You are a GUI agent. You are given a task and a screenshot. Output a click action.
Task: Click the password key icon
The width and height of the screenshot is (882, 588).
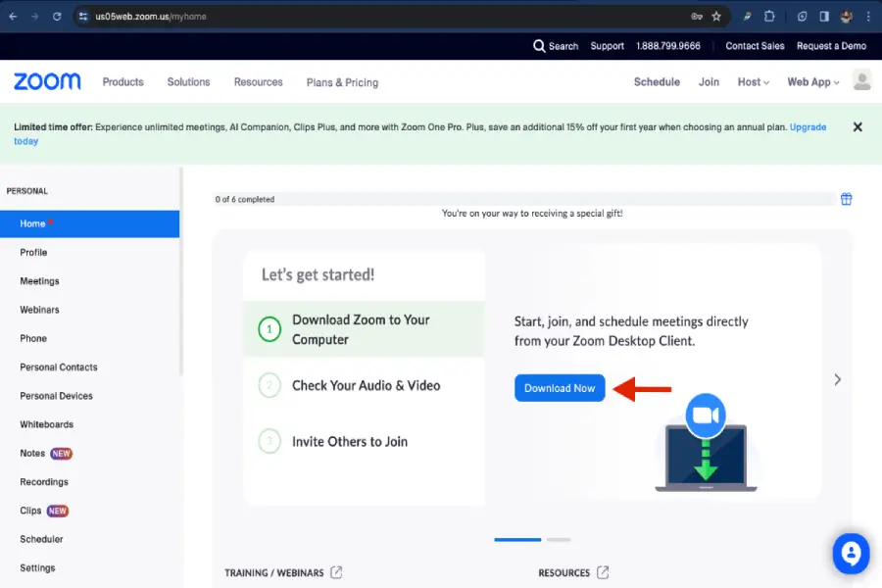click(697, 17)
